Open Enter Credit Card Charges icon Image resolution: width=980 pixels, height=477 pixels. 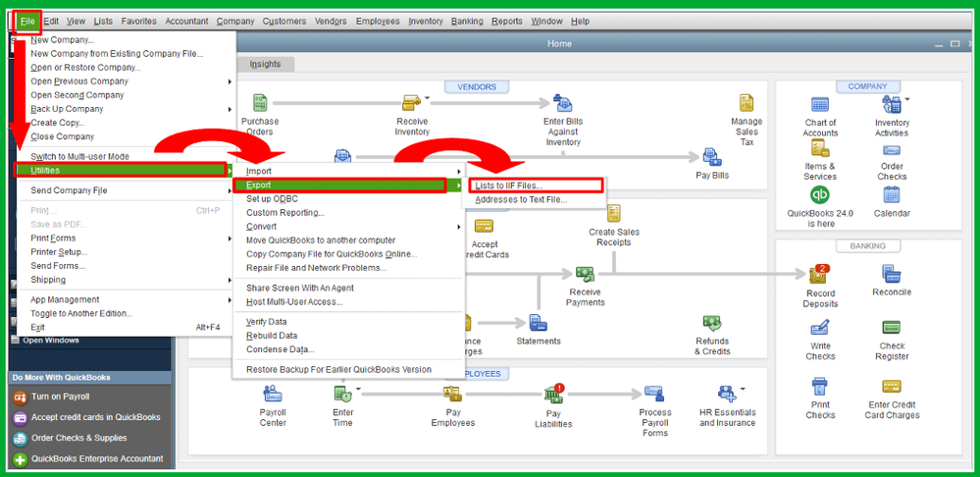click(892, 387)
